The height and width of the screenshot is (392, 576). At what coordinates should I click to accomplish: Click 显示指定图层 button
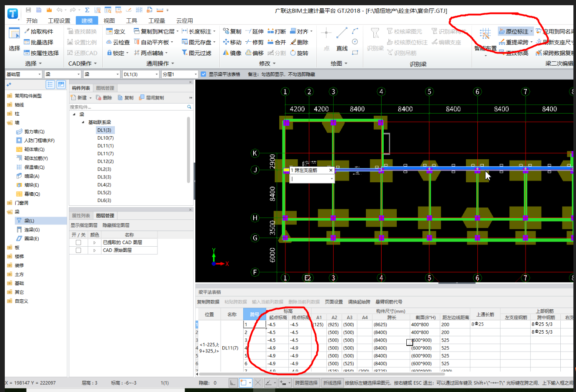point(84,225)
